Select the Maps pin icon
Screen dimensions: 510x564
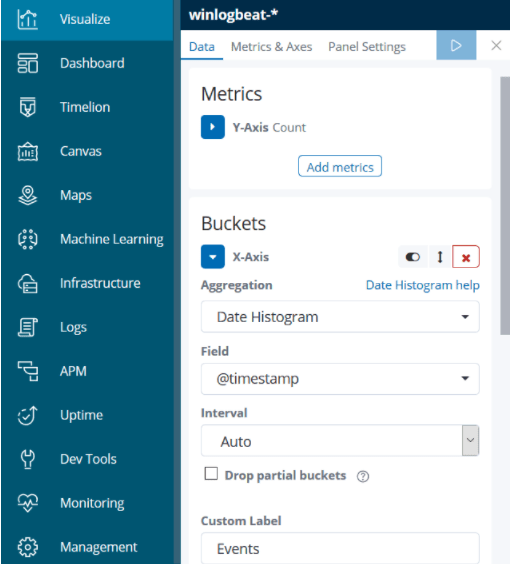(x=28, y=195)
